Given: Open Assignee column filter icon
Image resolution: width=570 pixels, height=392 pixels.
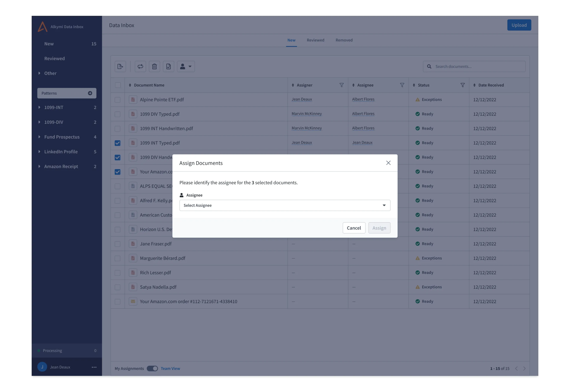Looking at the screenshot, I should [402, 85].
